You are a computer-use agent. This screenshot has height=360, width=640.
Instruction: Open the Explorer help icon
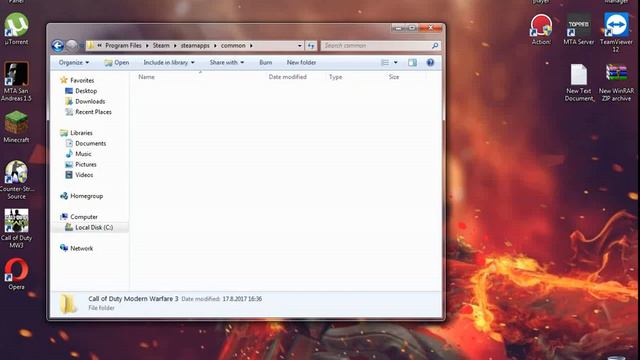click(x=430, y=62)
